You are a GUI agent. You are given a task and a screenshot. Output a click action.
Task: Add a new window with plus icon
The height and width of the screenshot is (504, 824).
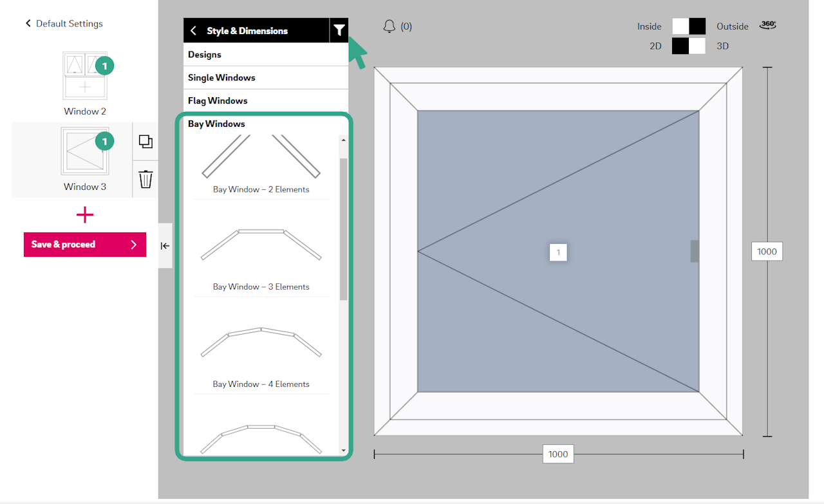85,215
